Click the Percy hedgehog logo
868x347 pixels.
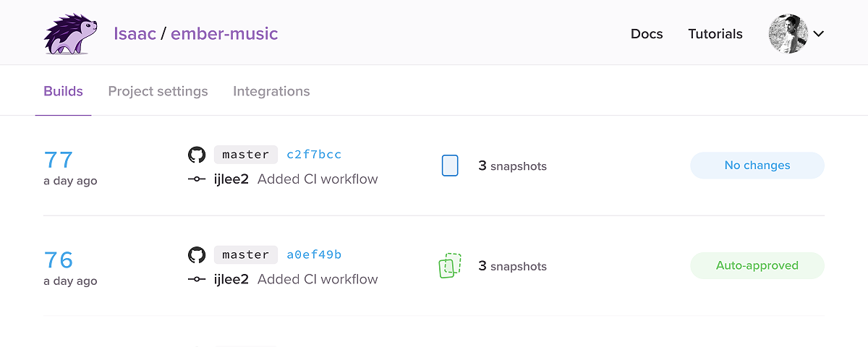tap(70, 35)
